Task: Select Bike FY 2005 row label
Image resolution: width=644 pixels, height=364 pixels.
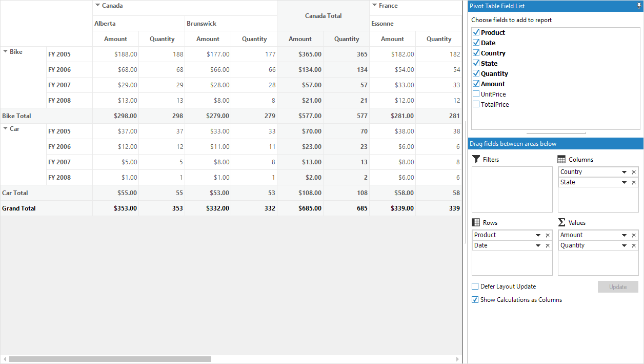Action: pyautogui.click(x=69, y=54)
